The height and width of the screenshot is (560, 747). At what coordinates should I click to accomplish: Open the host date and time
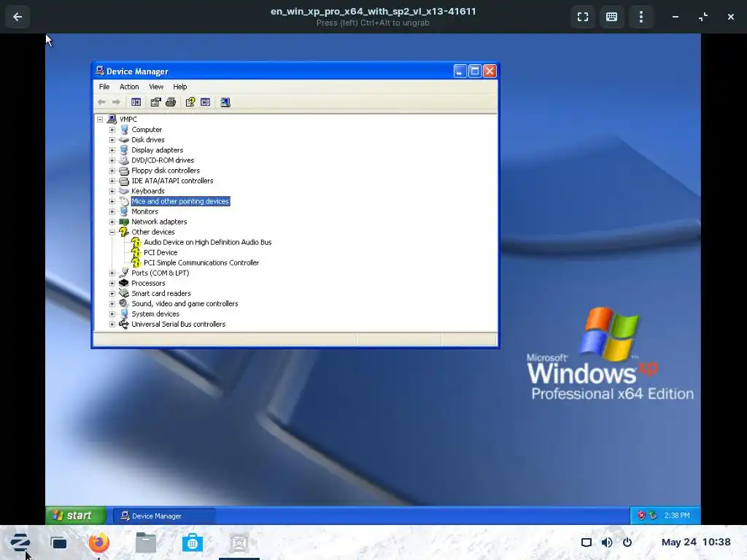(695, 542)
